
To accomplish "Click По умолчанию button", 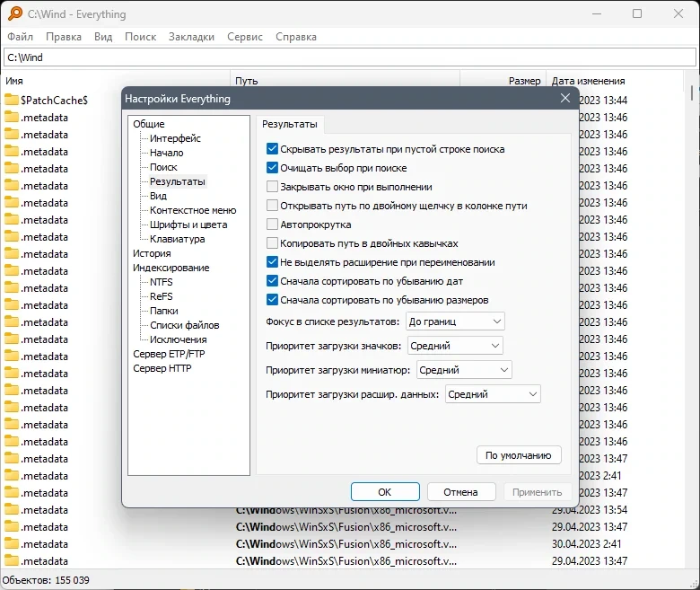I will 519,455.
